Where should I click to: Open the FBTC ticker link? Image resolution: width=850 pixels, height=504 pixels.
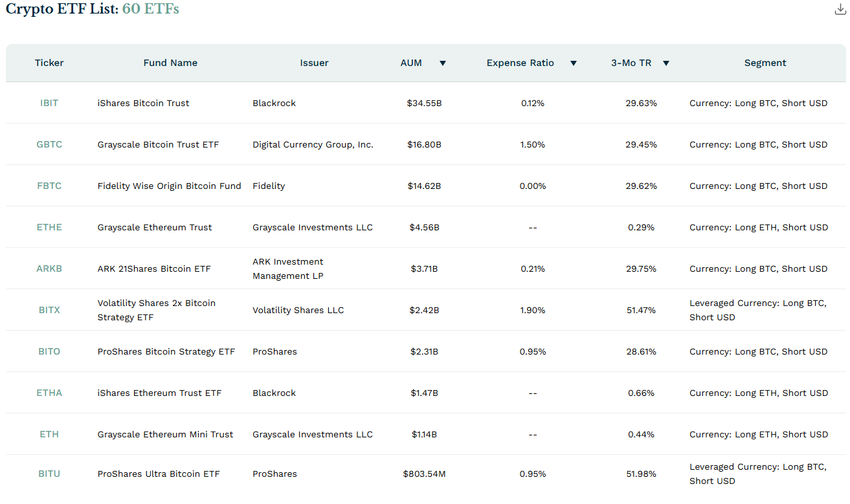49,186
